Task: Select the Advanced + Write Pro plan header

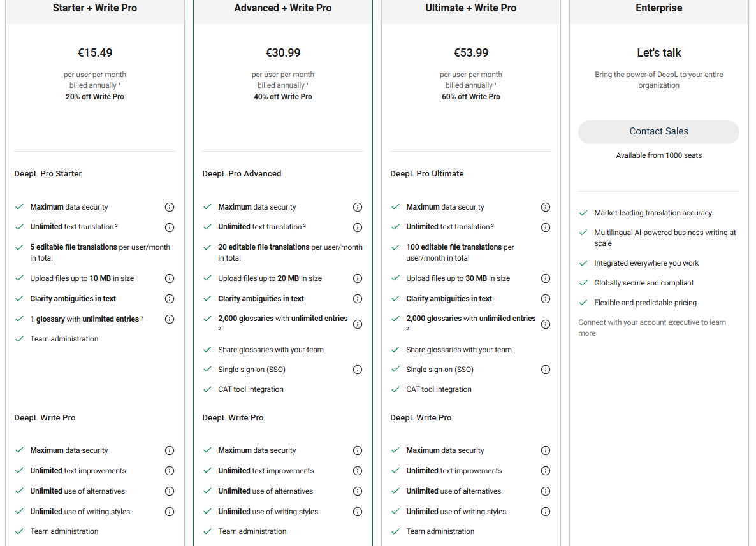Action: (283, 8)
